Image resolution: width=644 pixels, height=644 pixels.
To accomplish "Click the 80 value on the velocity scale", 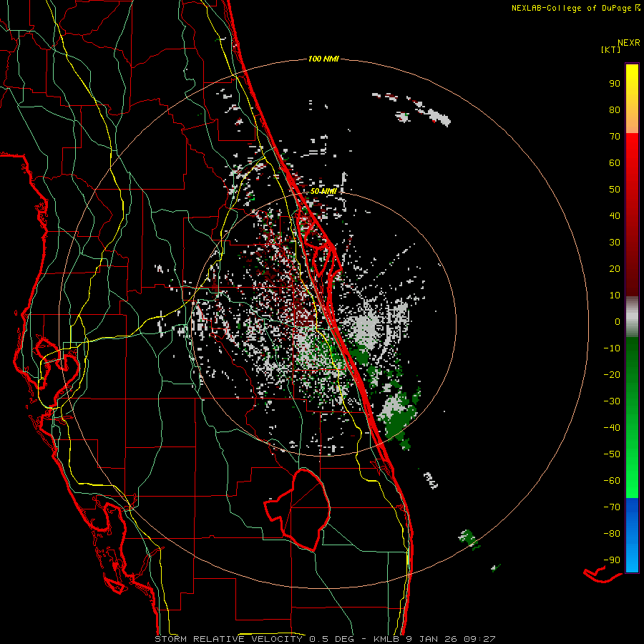I will 615,110.
